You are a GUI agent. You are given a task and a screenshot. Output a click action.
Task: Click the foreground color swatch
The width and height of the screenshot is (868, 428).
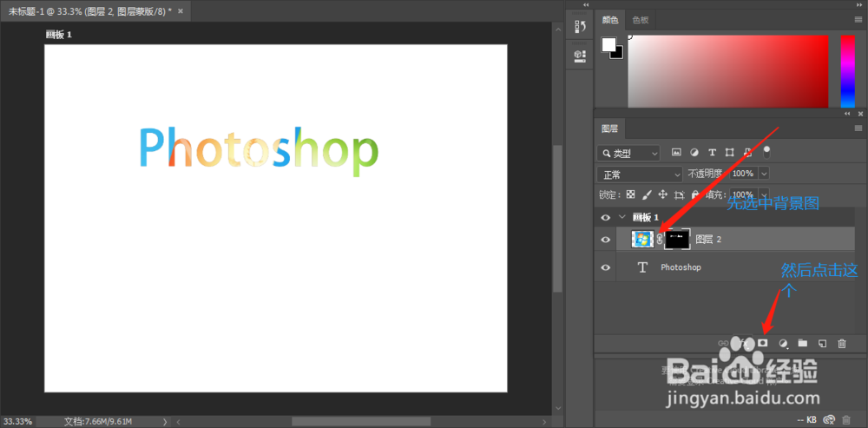[x=609, y=45]
